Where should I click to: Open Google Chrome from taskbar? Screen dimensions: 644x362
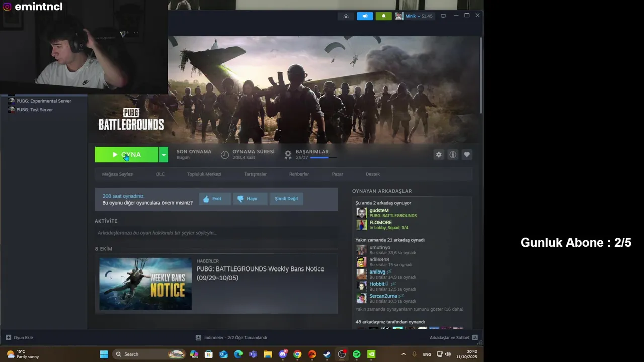[x=297, y=354]
